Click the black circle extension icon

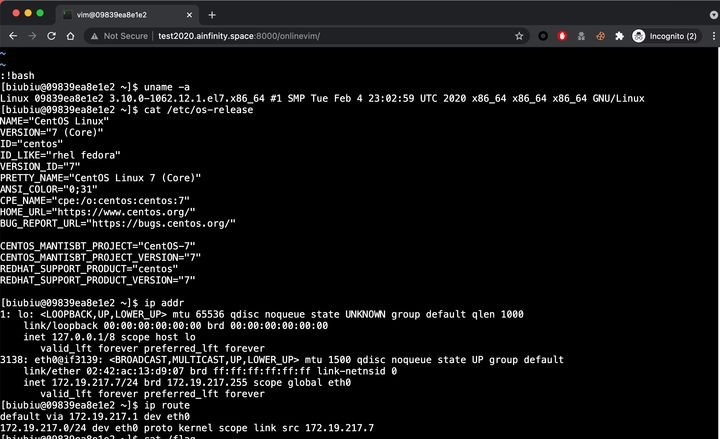(543, 36)
